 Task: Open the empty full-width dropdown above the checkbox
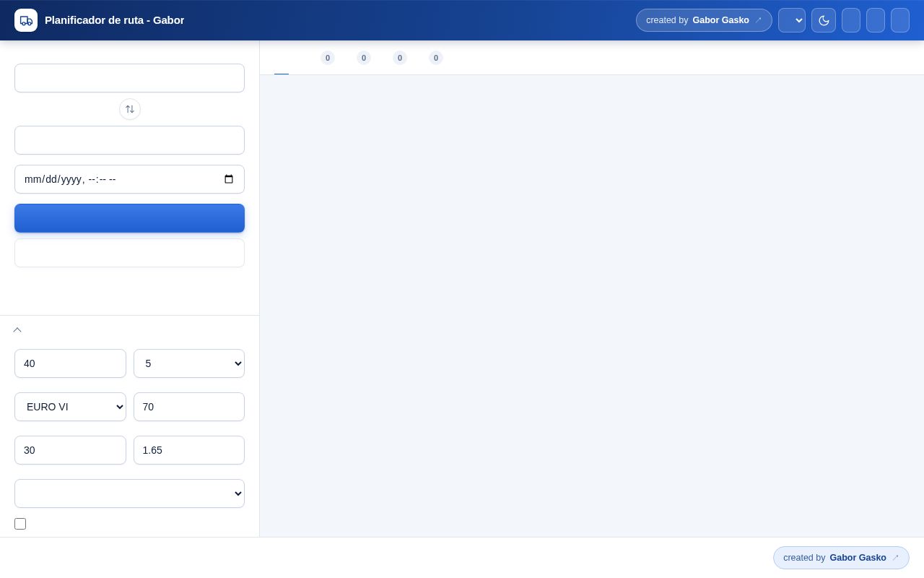click(x=129, y=493)
